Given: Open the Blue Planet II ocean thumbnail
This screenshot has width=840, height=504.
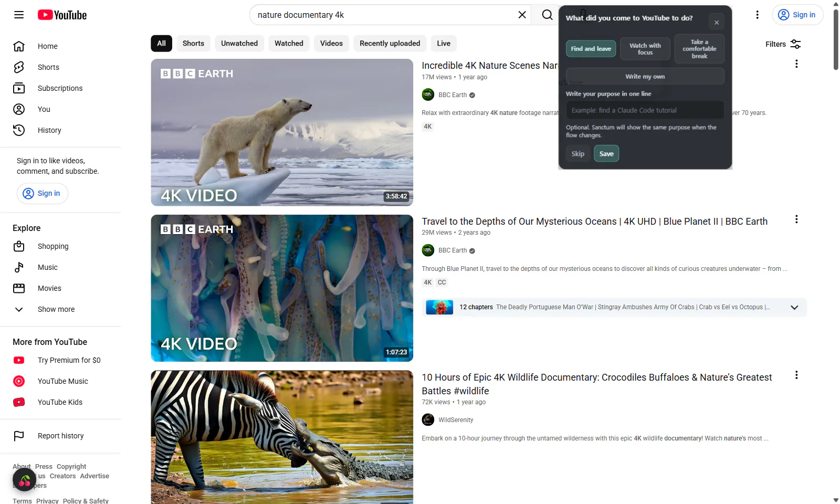Looking at the screenshot, I should [x=282, y=288].
